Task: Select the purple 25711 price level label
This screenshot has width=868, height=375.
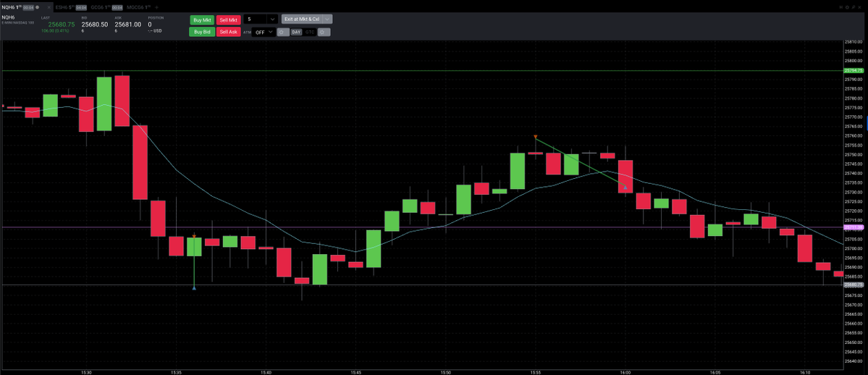Action: pyautogui.click(x=854, y=227)
